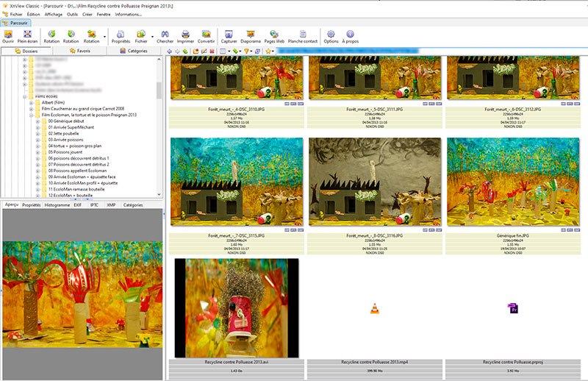Show the À propos info dialog
This screenshot has width=588, height=381.
point(350,37)
